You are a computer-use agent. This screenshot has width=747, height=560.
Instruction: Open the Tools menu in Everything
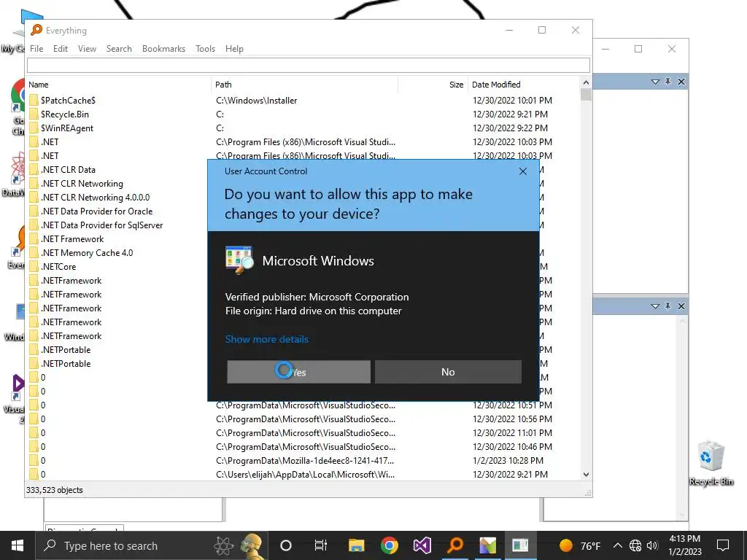(205, 49)
